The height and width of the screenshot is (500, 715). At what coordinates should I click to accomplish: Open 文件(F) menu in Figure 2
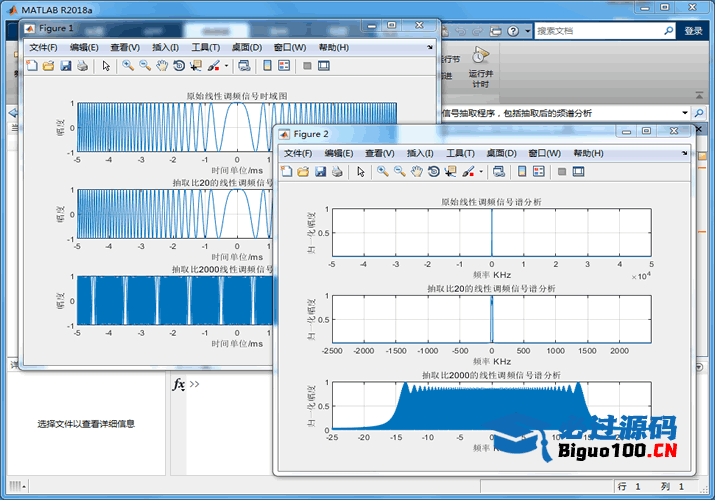pos(298,153)
